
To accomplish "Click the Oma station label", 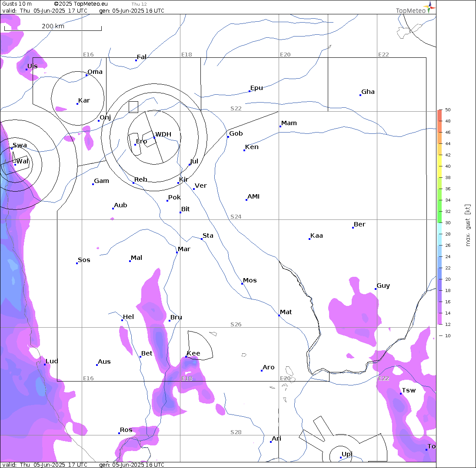I will pos(95,72).
